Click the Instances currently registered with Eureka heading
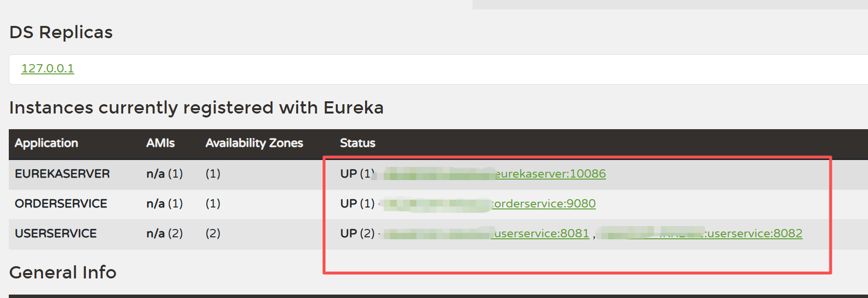This screenshot has height=298, width=868. click(196, 108)
